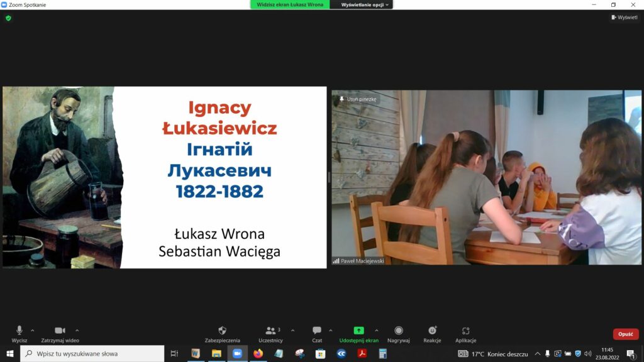Open the Zabezpieczenia security shield icon

tap(222, 332)
